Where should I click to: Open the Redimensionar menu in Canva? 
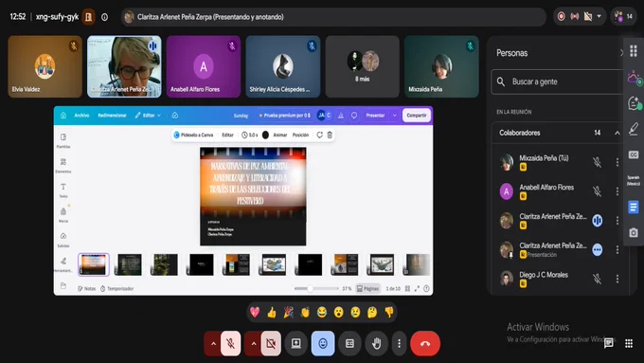point(112,116)
